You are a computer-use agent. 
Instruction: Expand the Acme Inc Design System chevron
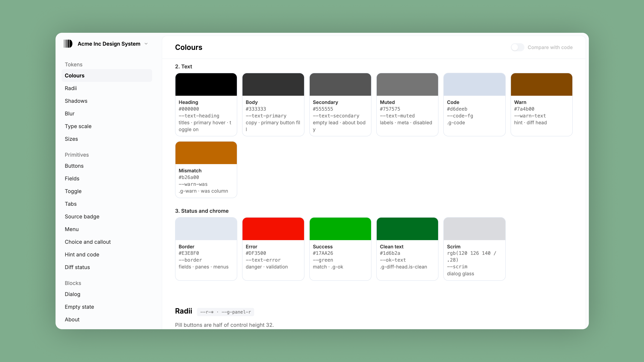click(146, 44)
